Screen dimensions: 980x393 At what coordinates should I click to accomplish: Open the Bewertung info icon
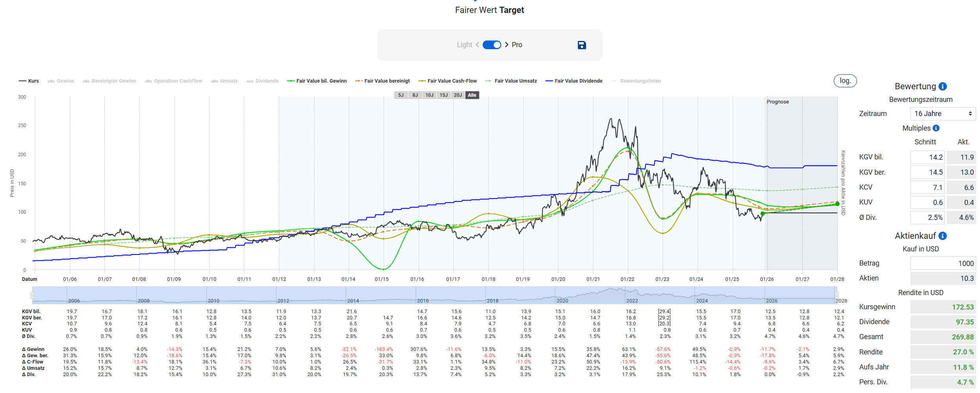pyautogui.click(x=943, y=87)
